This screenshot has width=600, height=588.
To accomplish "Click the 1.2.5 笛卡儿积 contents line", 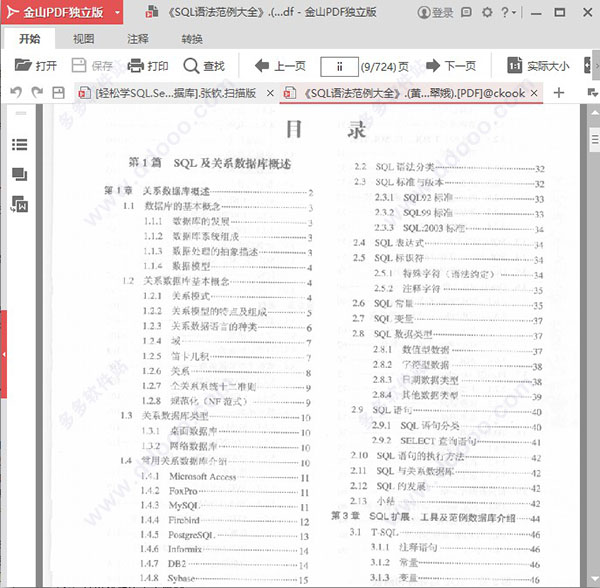I will tap(227, 356).
